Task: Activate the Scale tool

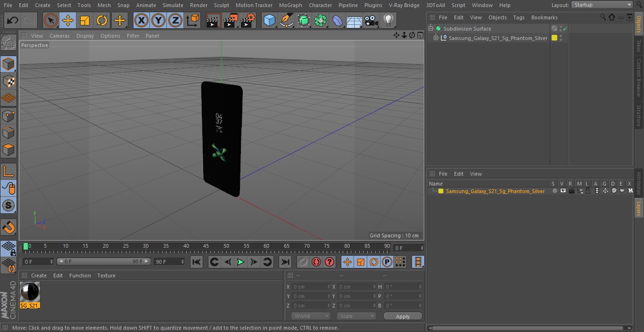Action: click(85, 20)
